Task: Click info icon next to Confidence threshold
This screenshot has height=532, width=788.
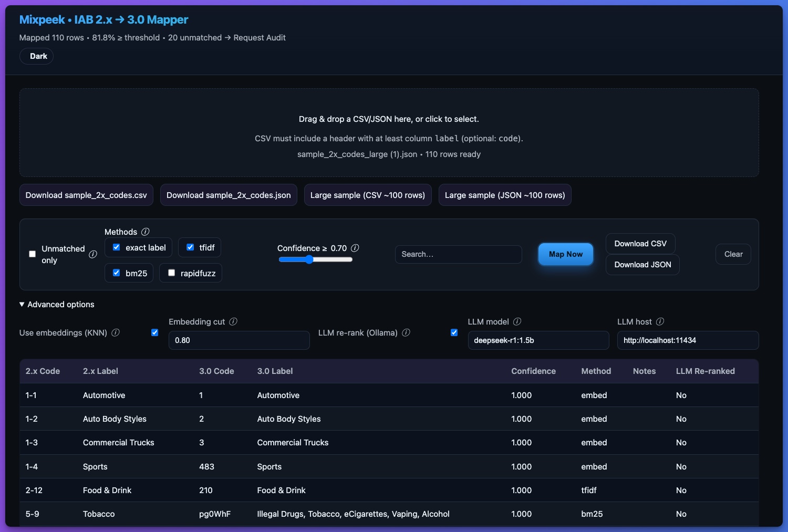Action: [x=355, y=248]
